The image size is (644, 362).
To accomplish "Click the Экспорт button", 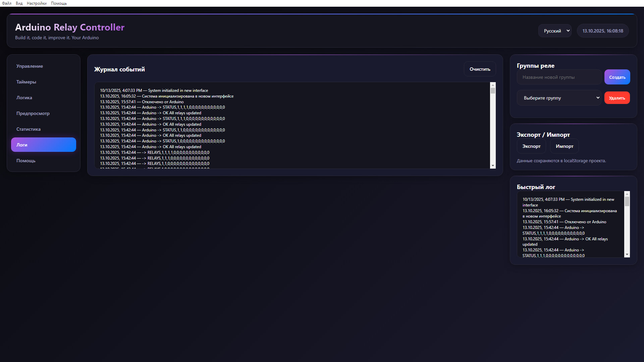I will coord(531,146).
